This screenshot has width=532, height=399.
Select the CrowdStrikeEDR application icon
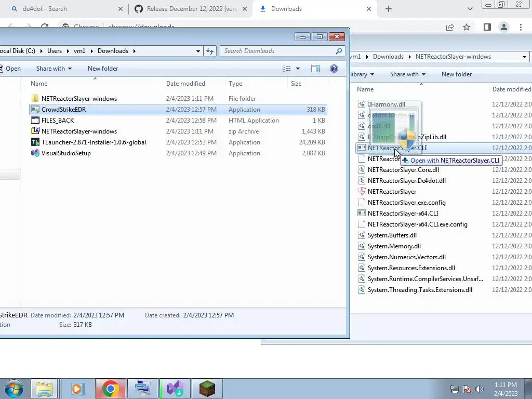pos(35,109)
